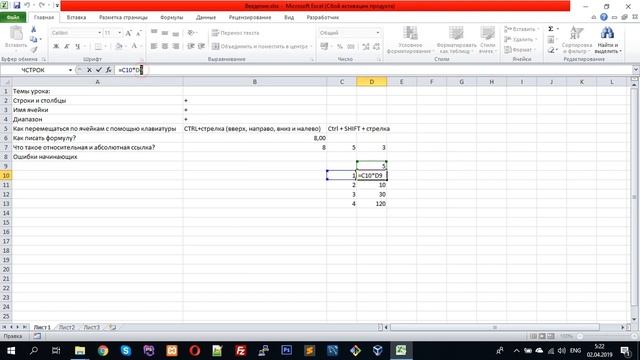Click the Cut scissors icon
This screenshot has width=640, height=360.
pos(34,29)
